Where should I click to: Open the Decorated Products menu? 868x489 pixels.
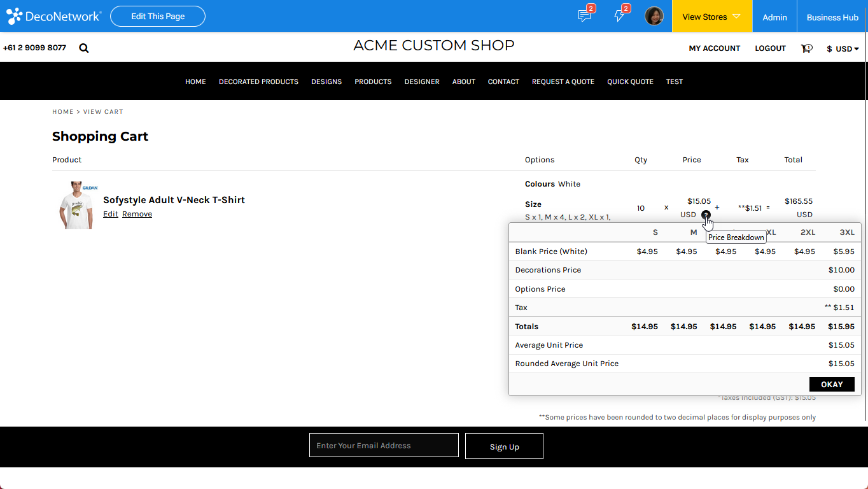(x=258, y=81)
